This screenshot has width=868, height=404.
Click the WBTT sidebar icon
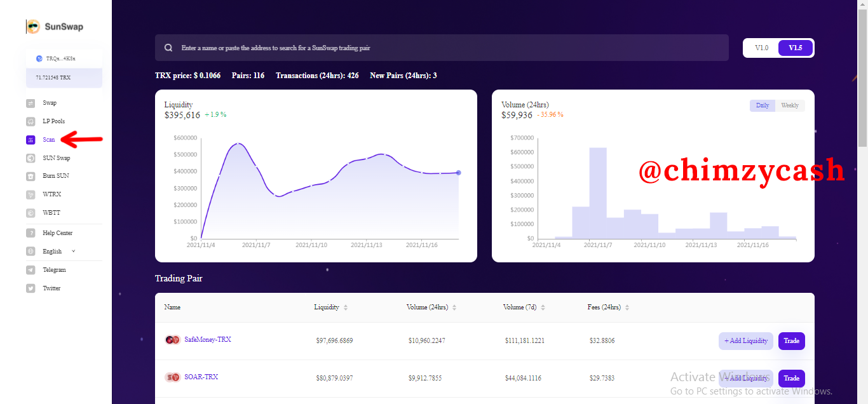(x=31, y=213)
